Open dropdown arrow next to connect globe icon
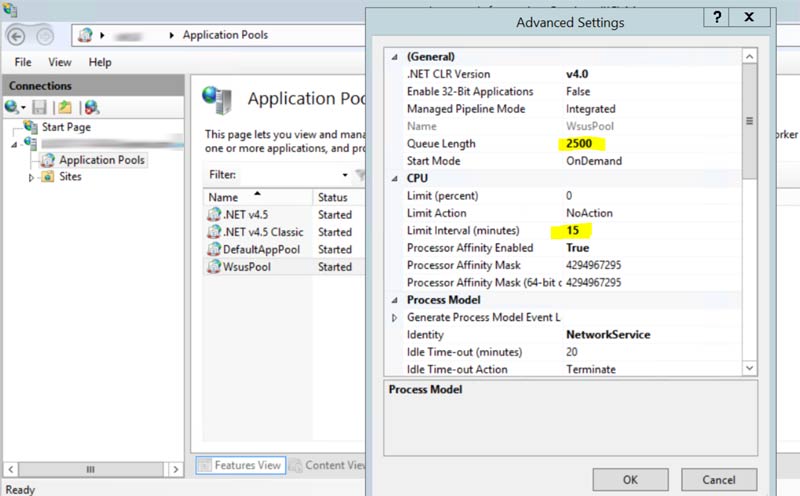The image size is (800, 496). tap(23, 108)
